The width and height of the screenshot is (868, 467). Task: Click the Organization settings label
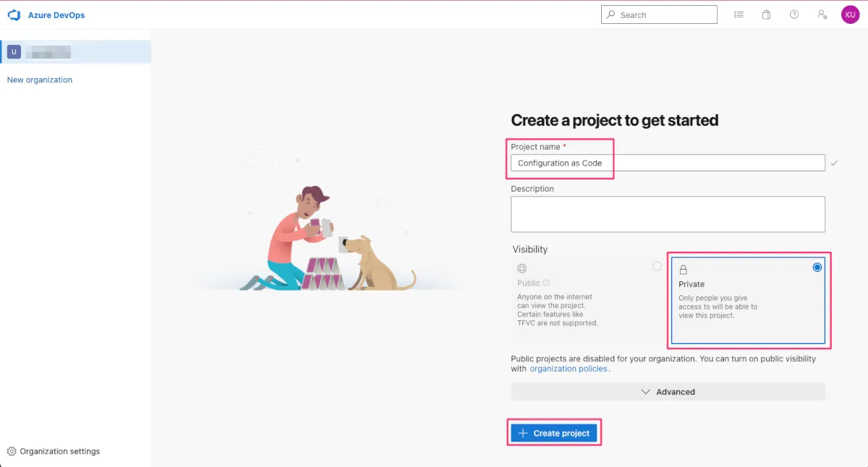coord(60,452)
